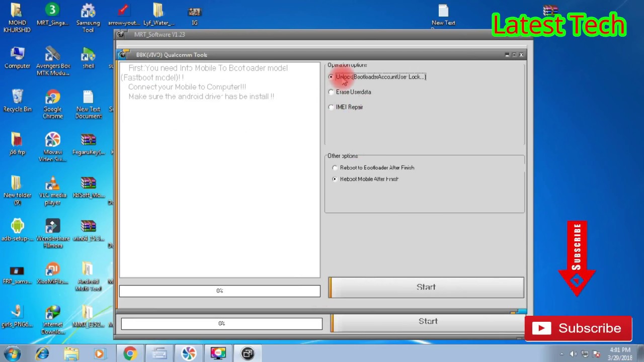Open VLC media player shortcut

[53, 191]
